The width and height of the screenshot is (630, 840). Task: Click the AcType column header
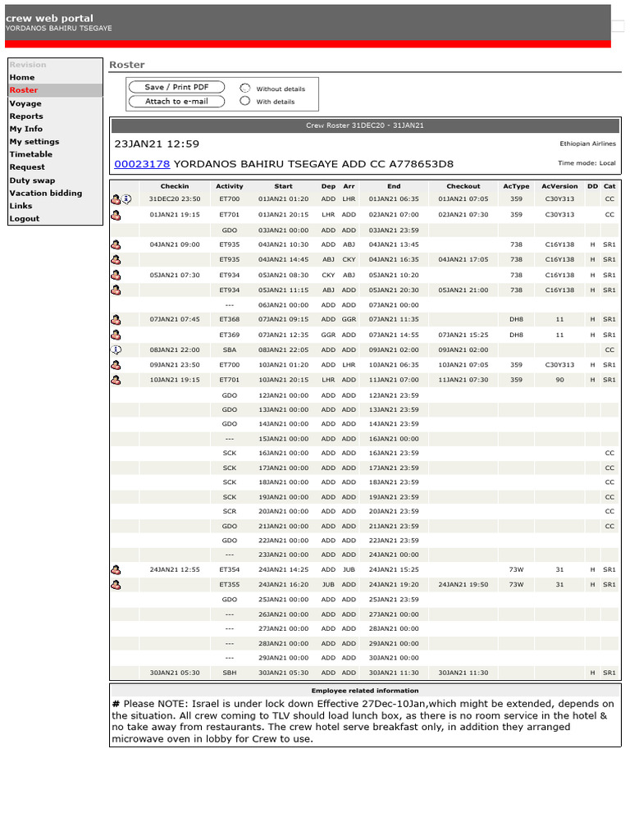click(516, 186)
